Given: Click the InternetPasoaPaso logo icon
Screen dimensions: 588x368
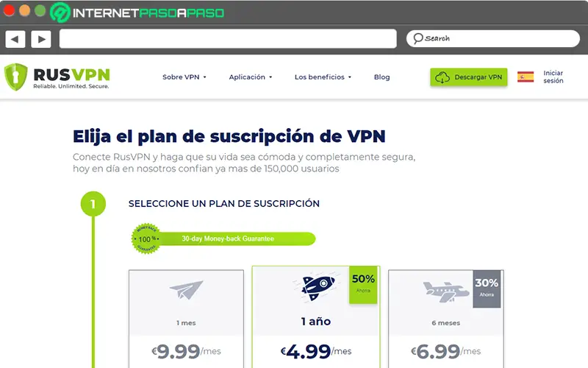Looking at the screenshot, I should (x=60, y=13).
